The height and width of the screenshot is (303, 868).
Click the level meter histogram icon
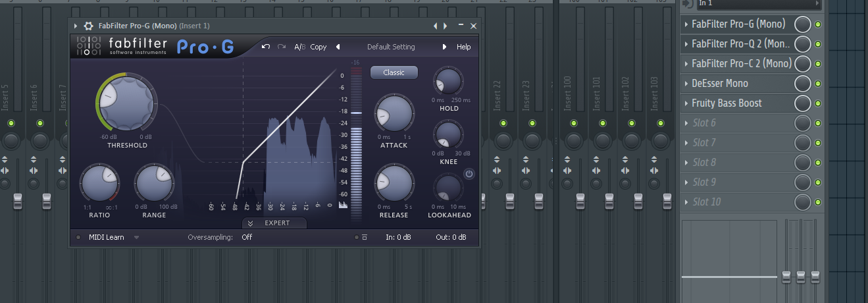pos(343,205)
